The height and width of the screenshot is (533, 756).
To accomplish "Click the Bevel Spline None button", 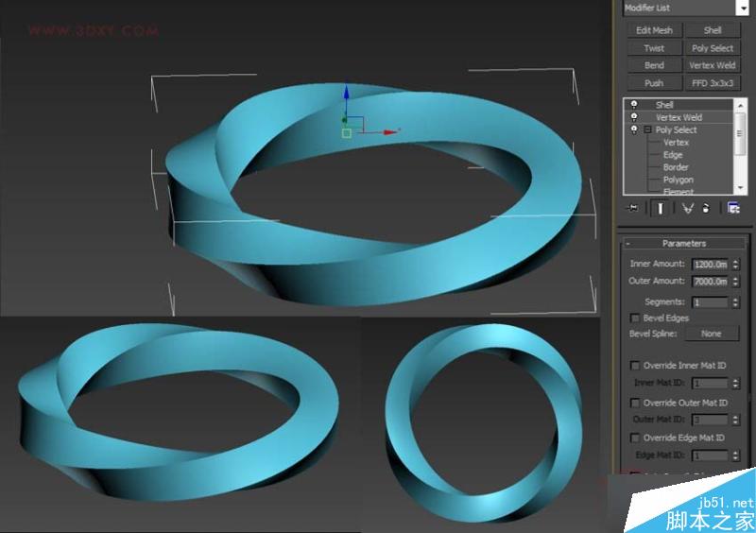I will [x=711, y=334].
